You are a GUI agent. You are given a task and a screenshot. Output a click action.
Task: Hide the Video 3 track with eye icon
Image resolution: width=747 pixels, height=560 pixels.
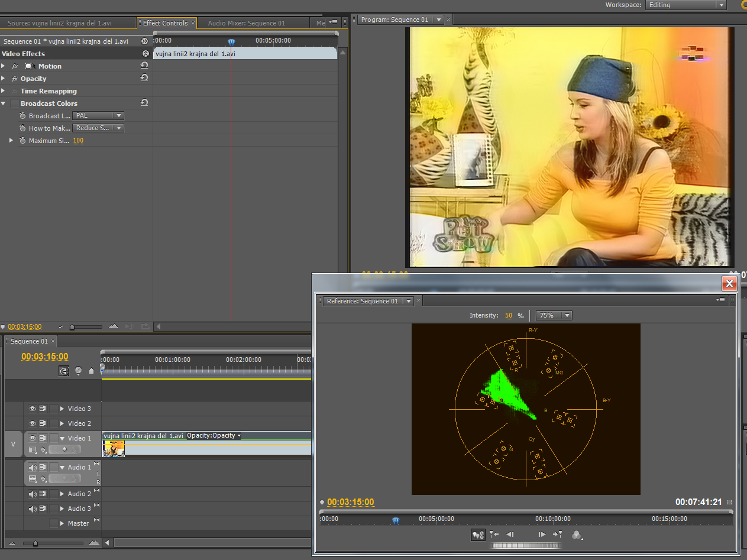[33, 409]
